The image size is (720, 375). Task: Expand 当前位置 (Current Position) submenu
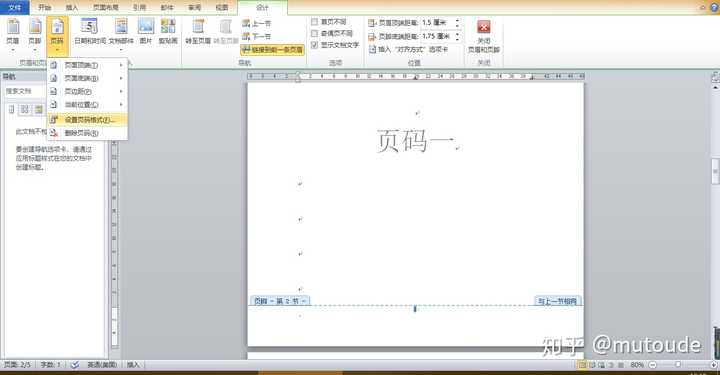(x=87, y=105)
